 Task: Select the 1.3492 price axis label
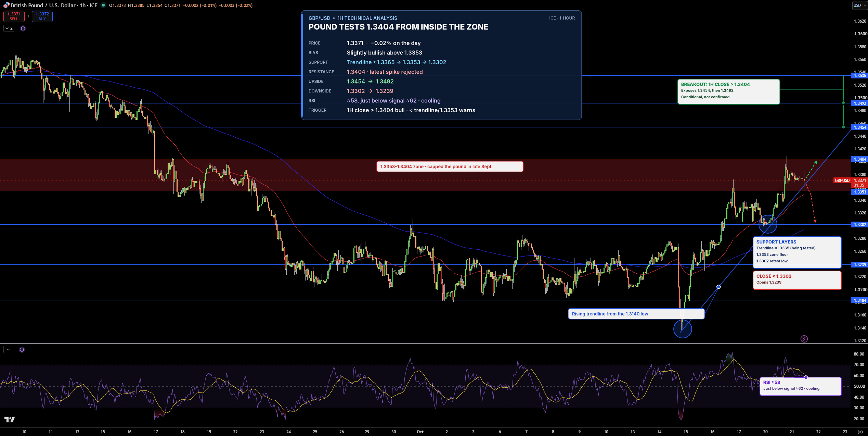click(859, 103)
